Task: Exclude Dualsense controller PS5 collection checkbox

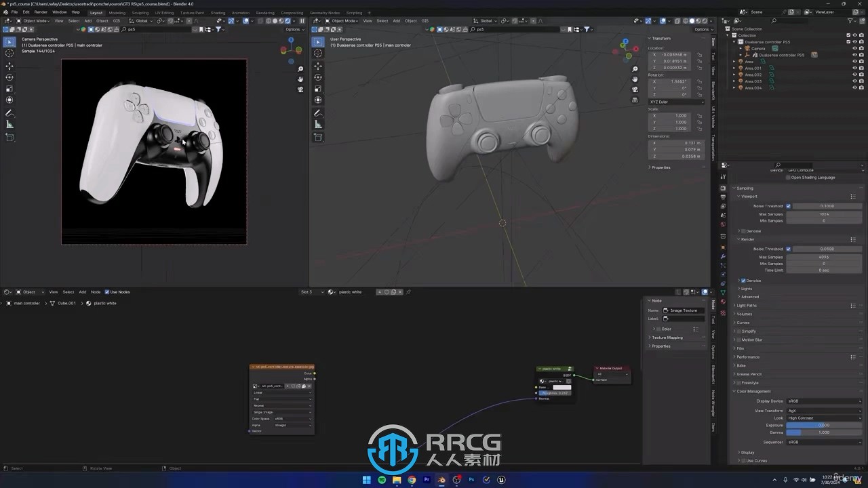Action: tap(848, 41)
